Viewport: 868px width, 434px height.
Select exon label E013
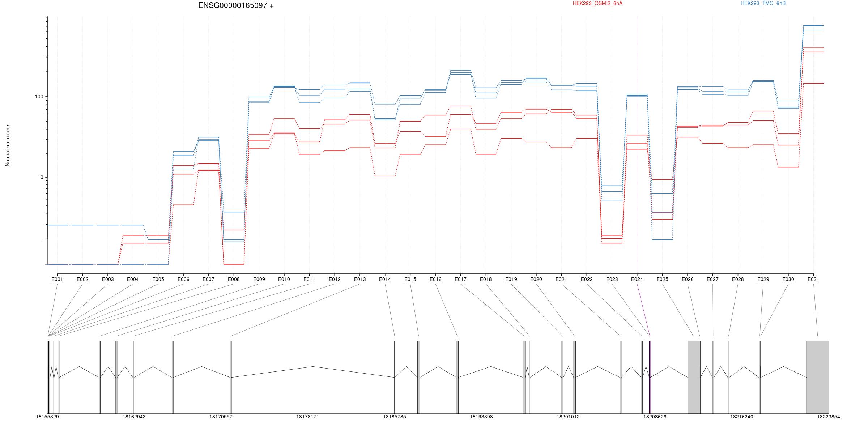point(360,279)
